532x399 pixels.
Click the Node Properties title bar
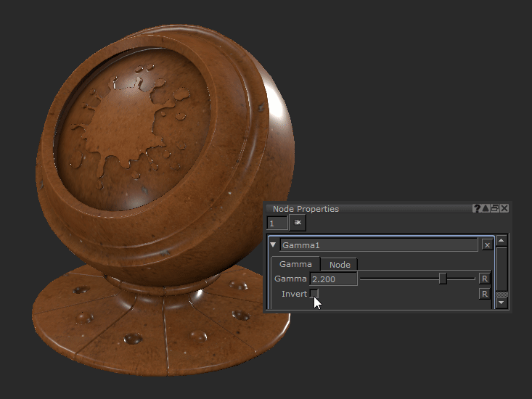tap(363, 209)
